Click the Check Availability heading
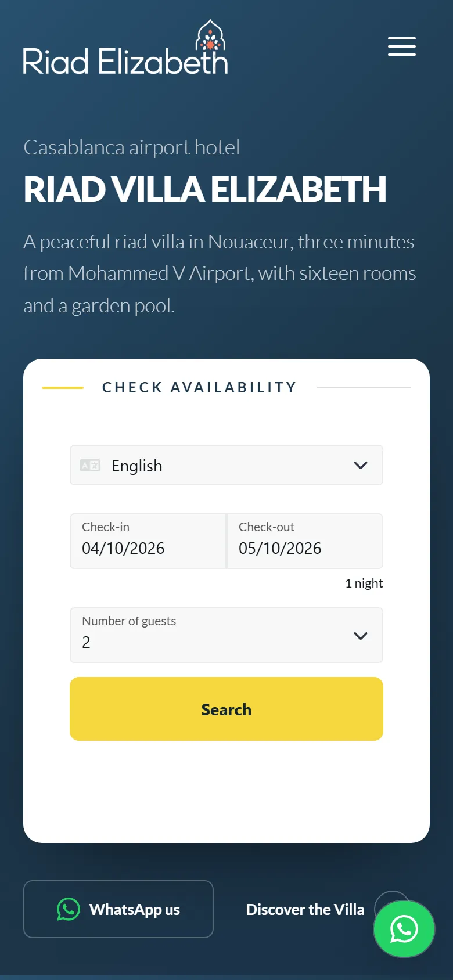The width and height of the screenshot is (453, 980). (x=199, y=387)
